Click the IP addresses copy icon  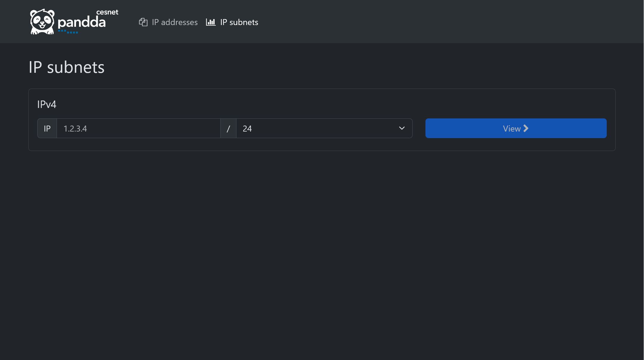[x=143, y=22]
